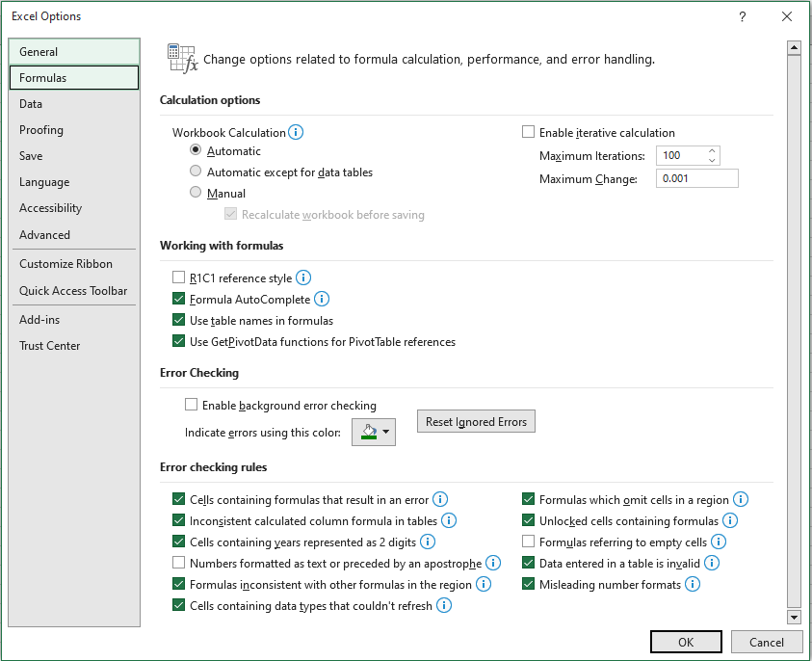Toggle Formula AutoComplete checkbox

click(x=178, y=299)
